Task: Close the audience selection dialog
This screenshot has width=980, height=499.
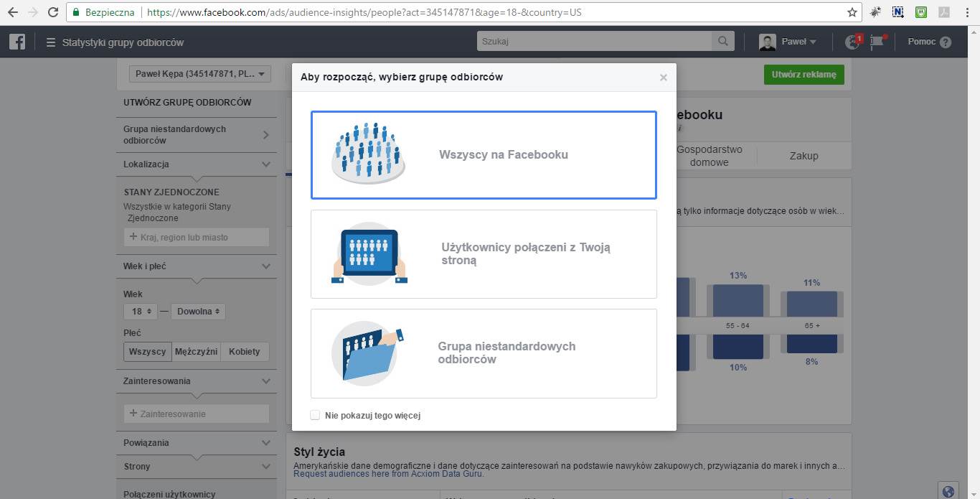Action: click(x=664, y=78)
